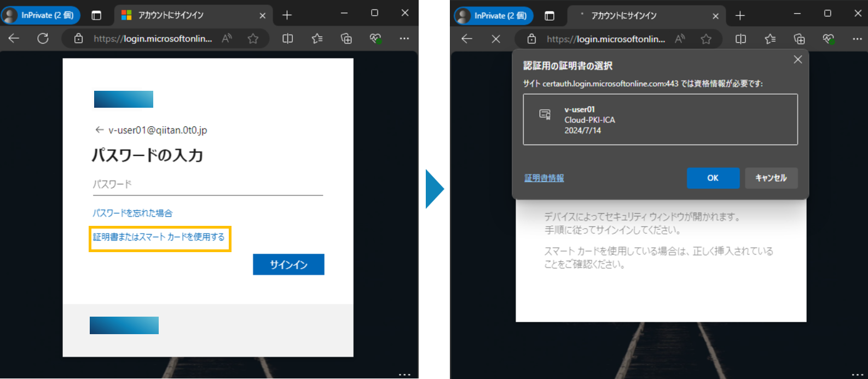The height and width of the screenshot is (379, 868).
Task: Open tab actions menu in right browser
Action: pyautogui.click(x=549, y=15)
